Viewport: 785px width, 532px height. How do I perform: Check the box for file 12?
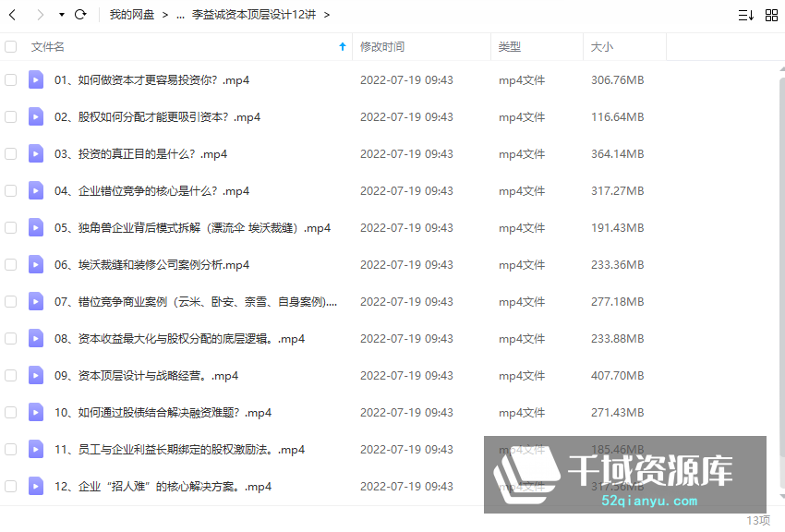pyautogui.click(x=10, y=487)
